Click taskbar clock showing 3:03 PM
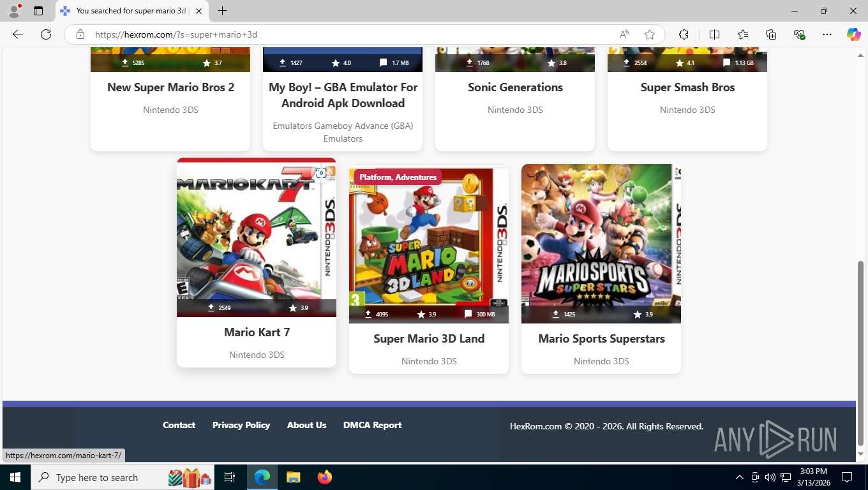Image resolution: width=868 pixels, height=490 pixels. click(813, 477)
